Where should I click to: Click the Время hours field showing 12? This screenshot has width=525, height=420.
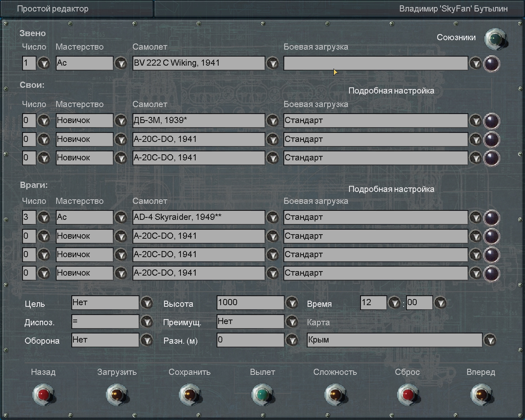click(374, 303)
